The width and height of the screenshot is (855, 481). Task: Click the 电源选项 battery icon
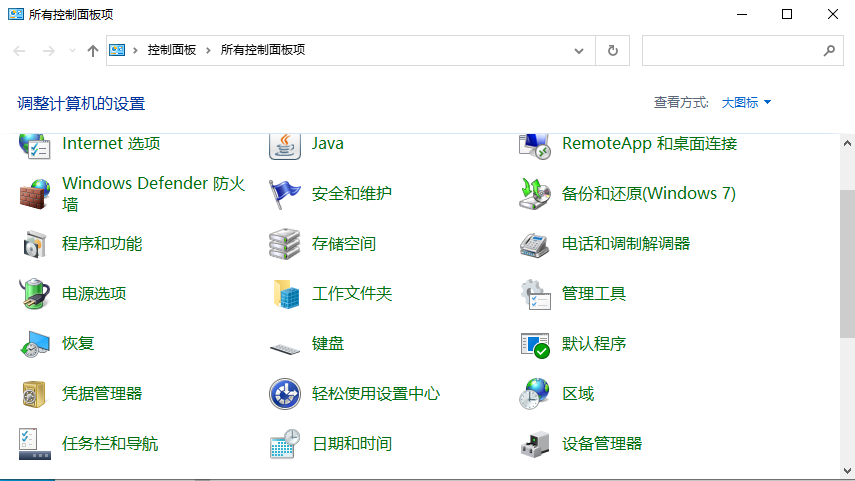pyautogui.click(x=34, y=293)
